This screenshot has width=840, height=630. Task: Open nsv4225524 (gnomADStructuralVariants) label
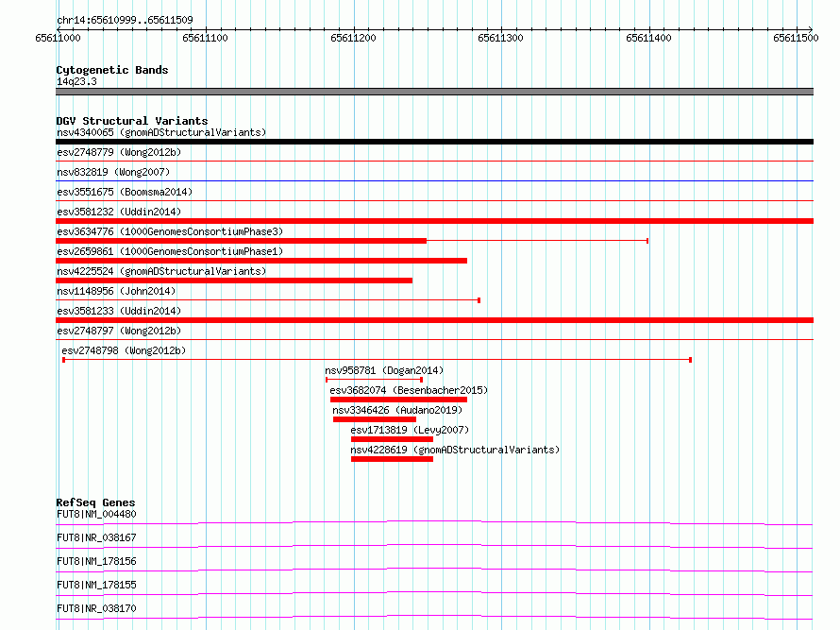(x=161, y=271)
